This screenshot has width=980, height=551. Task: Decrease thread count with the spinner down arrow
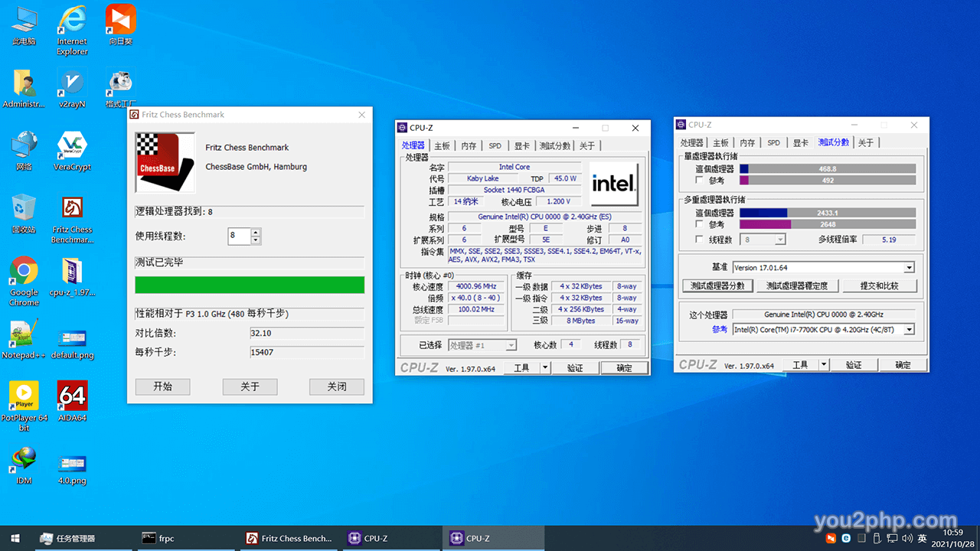tap(256, 240)
